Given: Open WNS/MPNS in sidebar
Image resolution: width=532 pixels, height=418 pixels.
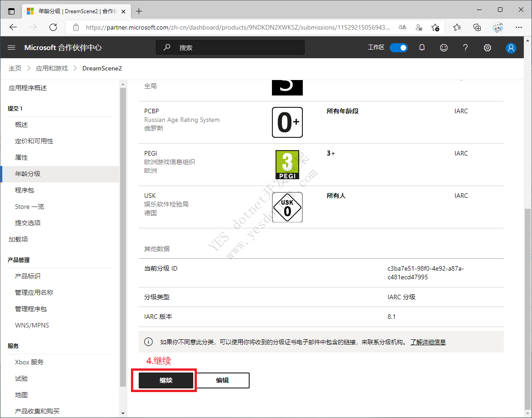Looking at the screenshot, I should click(x=32, y=325).
